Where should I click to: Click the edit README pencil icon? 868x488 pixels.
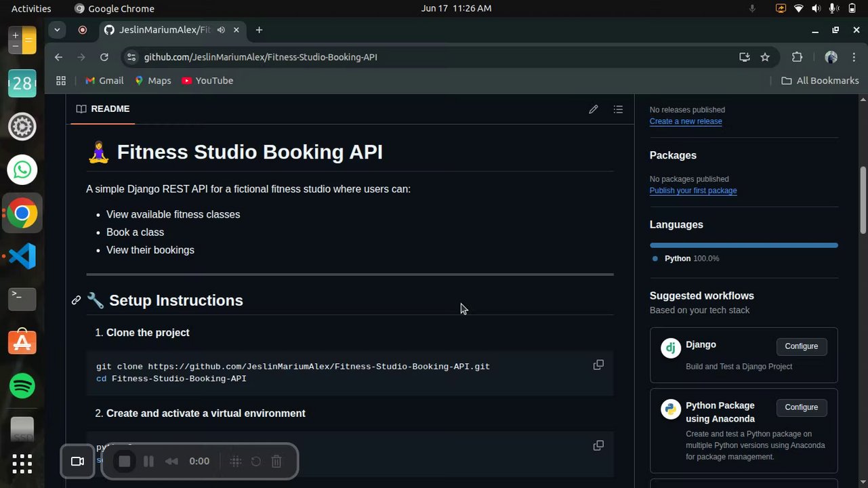(594, 109)
